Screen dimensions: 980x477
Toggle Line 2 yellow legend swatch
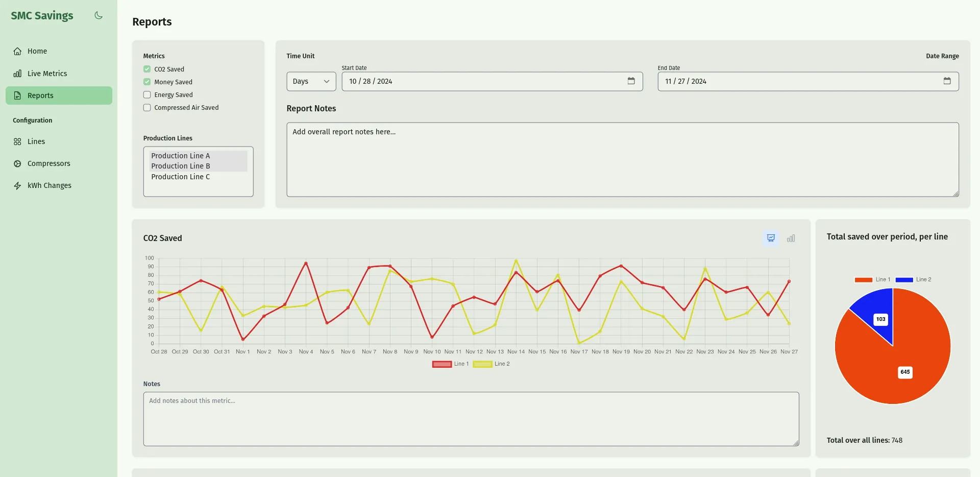pyautogui.click(x=482, y=364)
